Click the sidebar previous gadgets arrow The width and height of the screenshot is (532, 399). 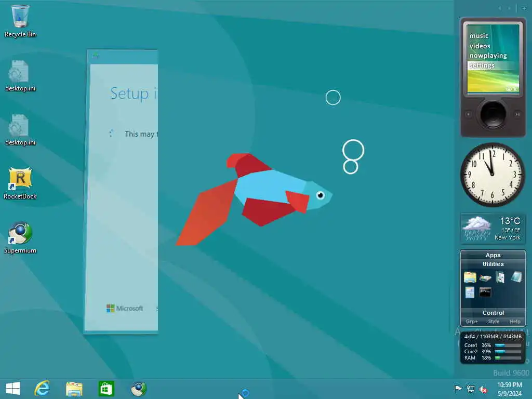click(500, 8)
